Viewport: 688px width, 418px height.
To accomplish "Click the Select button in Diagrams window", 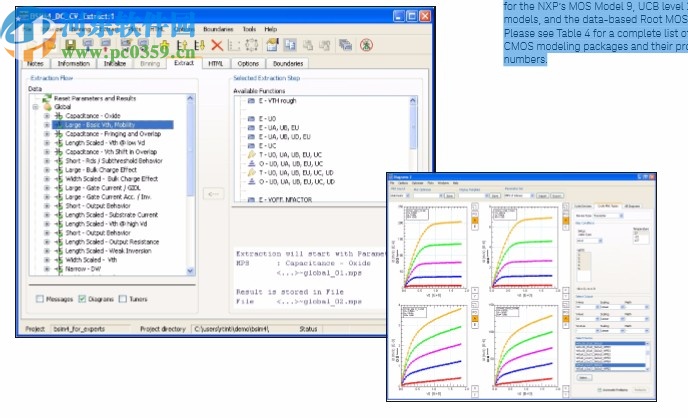I will click(x=584, y=378).
